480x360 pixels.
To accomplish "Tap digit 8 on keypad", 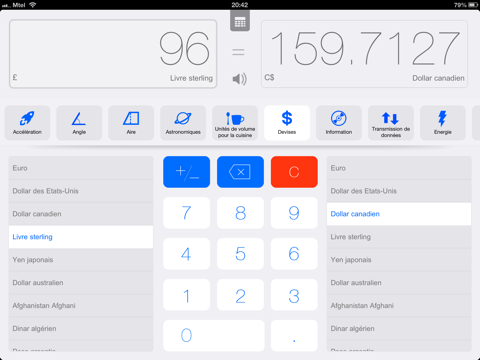I will pyautogui.click(x=240, y=213).
